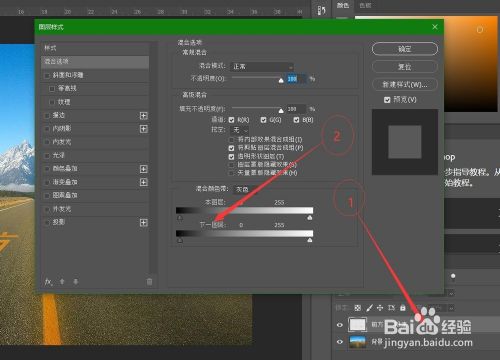500x360 pixels.
Task: Uncheck the B channel checkbox
Action: click(296, 120)
